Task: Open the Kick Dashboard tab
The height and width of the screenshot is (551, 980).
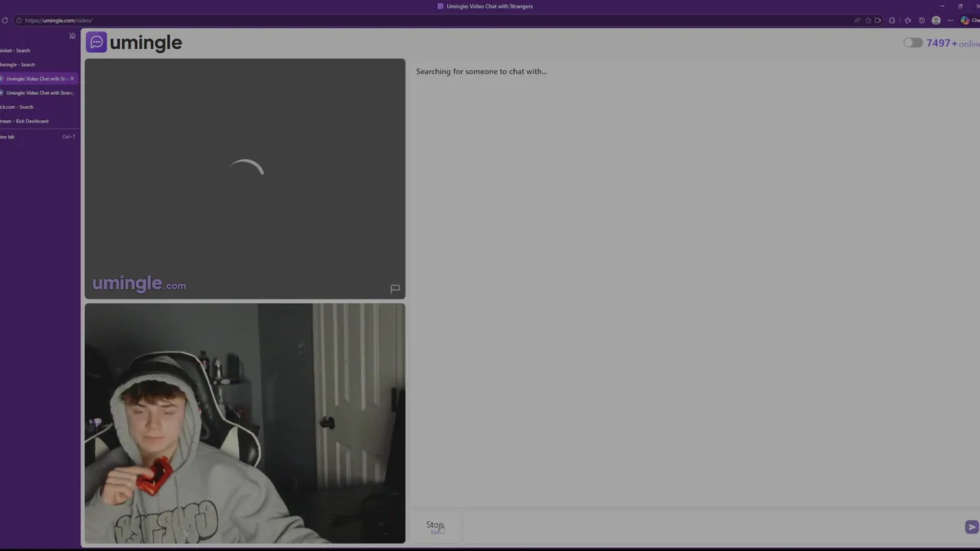Action: (x=38, y=121)
